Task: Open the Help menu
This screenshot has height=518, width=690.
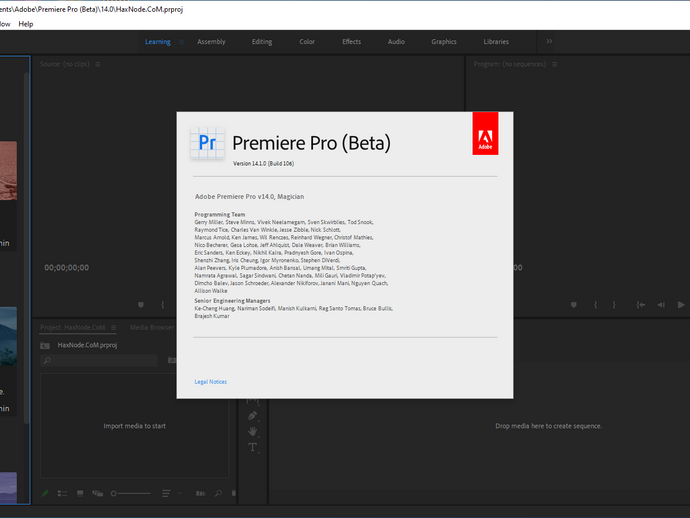Action: coord(26,24)
